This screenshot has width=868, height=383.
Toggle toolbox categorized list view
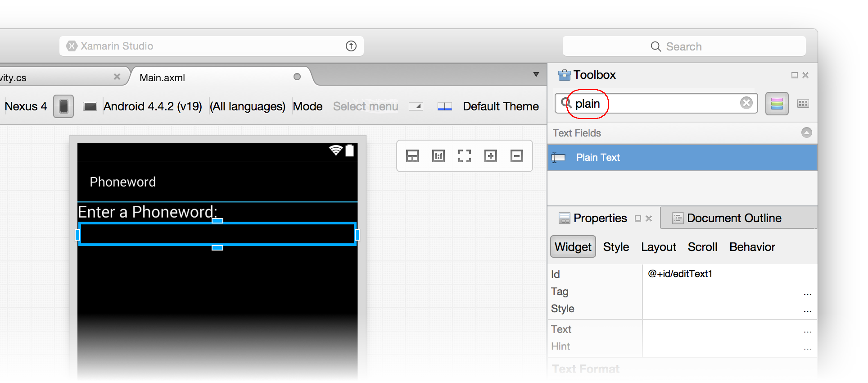(x=777, y=104)
